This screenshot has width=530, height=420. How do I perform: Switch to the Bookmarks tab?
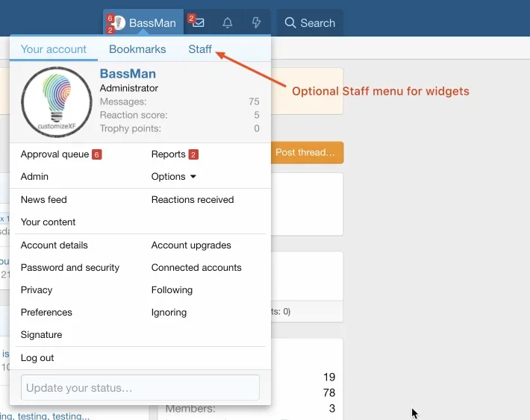137,49
